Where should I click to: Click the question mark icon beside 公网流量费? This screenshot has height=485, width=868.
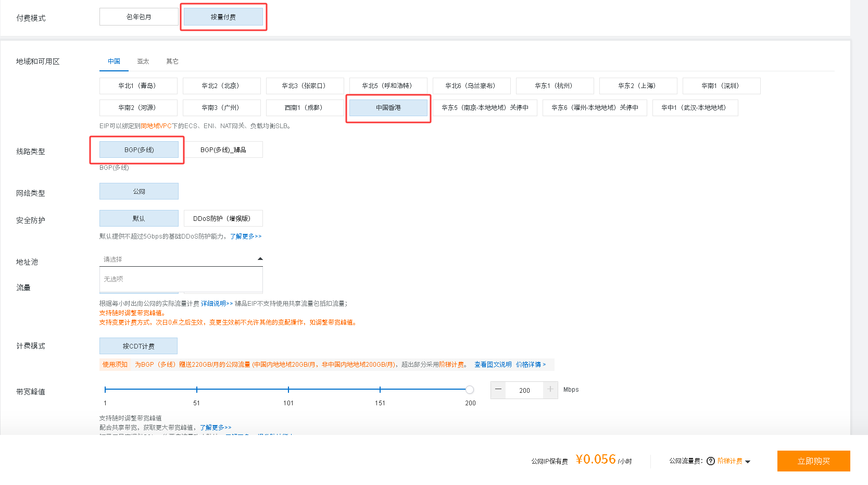(710, 461)
